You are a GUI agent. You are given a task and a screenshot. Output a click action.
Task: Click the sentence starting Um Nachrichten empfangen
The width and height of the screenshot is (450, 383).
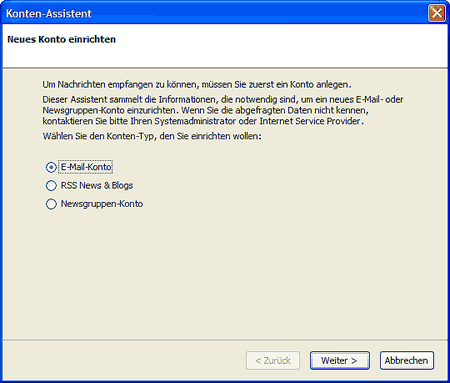197,85
